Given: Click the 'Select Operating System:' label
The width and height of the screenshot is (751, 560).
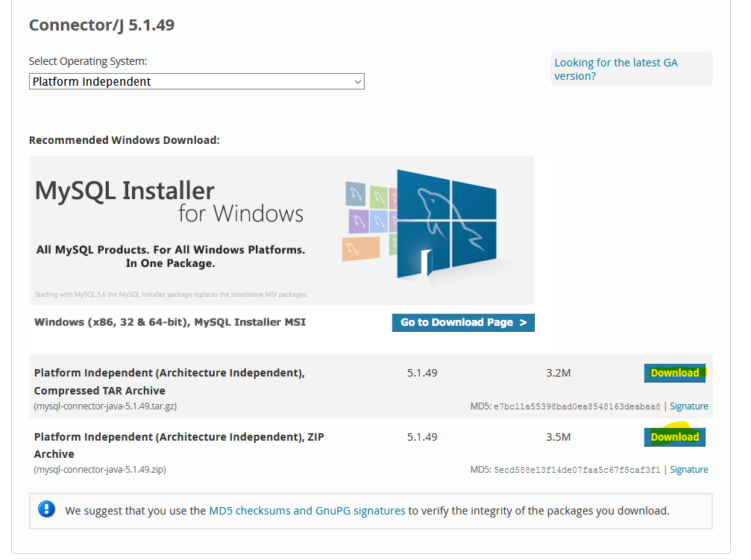Looking at the screenshot, I should pos(88,61).
